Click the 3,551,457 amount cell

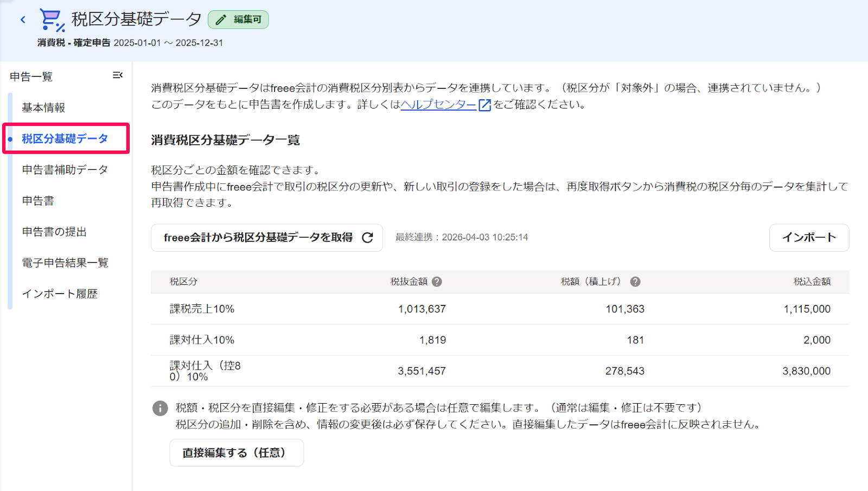point(422,371)
